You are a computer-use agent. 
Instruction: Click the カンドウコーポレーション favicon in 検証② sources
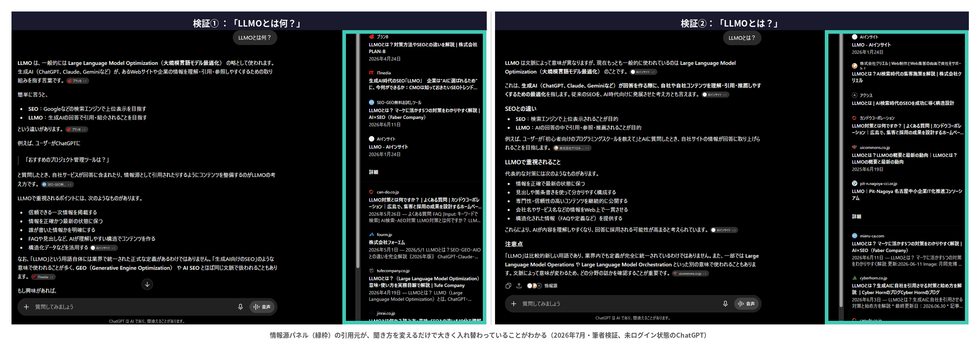tap(855, 118)
